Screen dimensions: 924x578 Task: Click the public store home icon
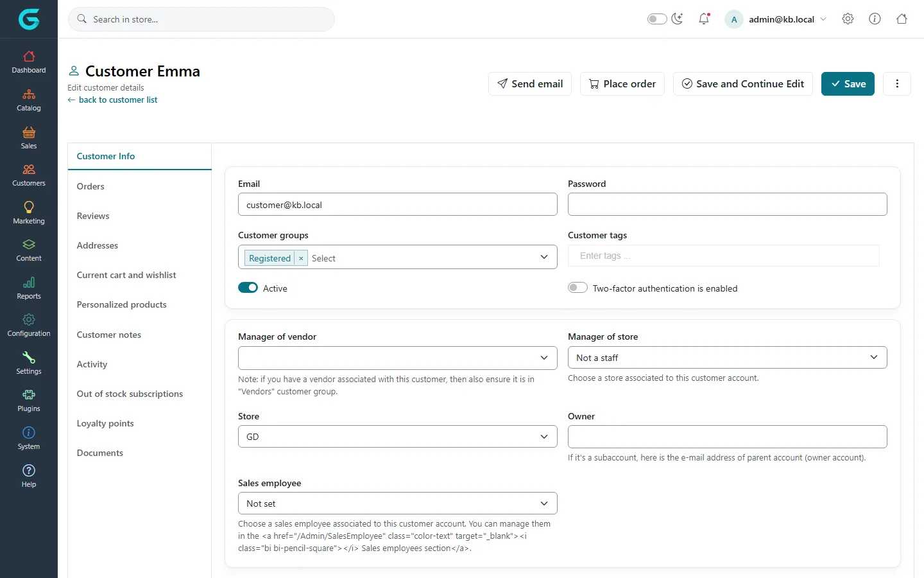902,19
